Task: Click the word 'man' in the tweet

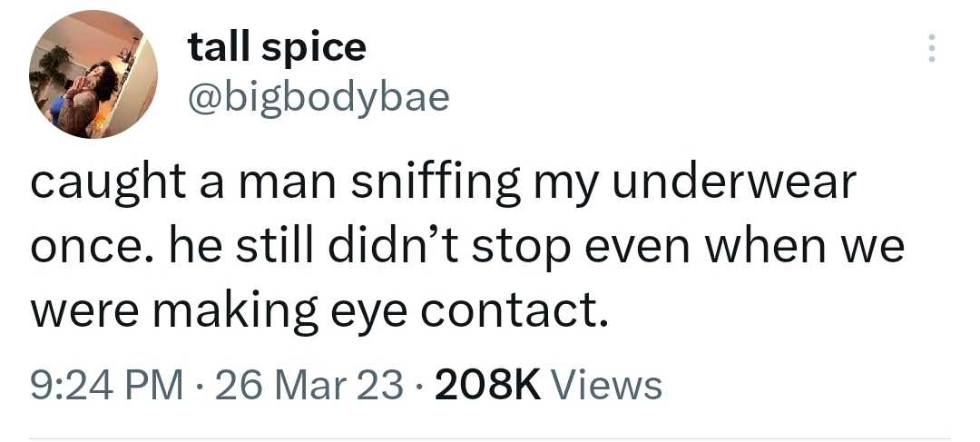Action: 279,185
